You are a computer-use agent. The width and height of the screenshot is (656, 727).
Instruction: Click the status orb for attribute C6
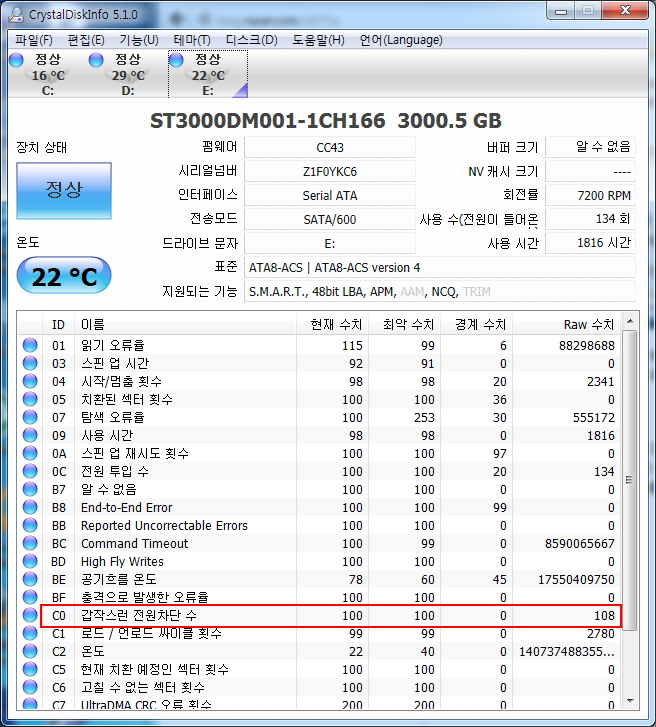tap(30, 687)
